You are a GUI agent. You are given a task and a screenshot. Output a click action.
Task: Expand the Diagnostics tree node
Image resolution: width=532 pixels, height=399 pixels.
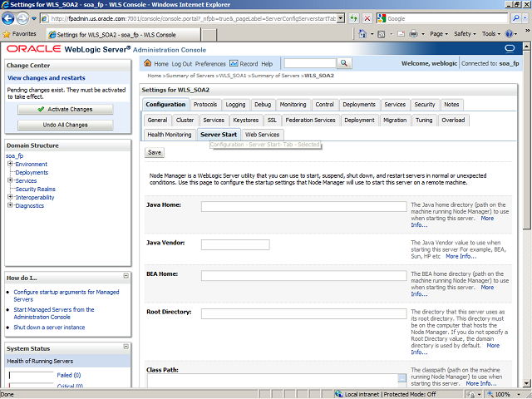(x=9, y=205)
